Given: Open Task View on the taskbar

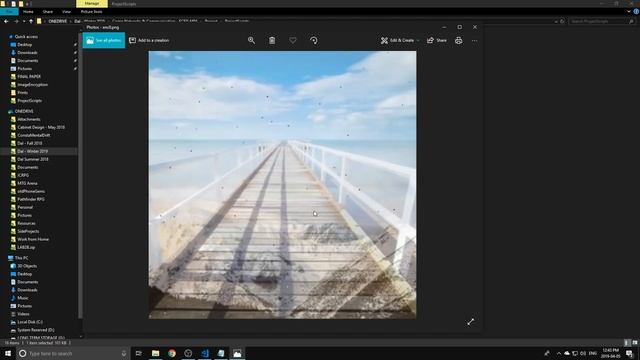Looking at the screenshot, I should (x=138, y=353).
